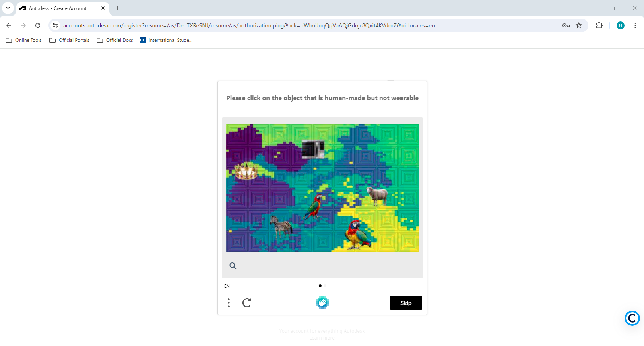This screenshot has width=644, height=346.
Task: View site information icon beside the URL
Action: click(x=56, y=25)
